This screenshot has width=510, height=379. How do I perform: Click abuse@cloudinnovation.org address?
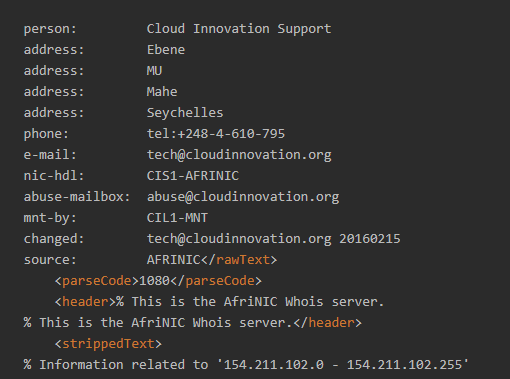tap(243, 197)
